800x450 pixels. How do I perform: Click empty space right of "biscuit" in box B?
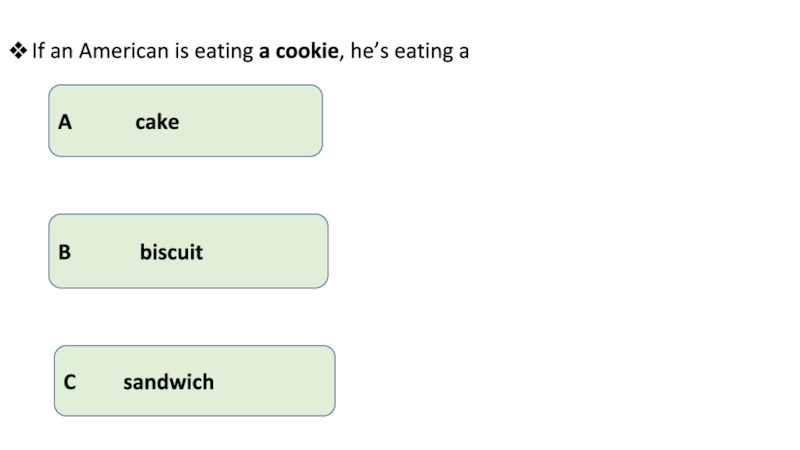click(x=270, y=252)
